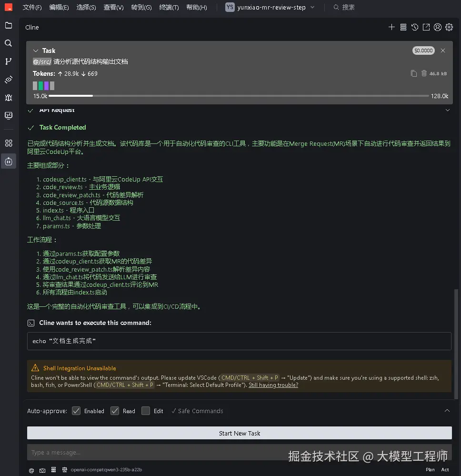Viewport: 461px width, 476px height.
Task: Open the remote terminal monitor icon in sidebar
Action: tap(9, 115)
